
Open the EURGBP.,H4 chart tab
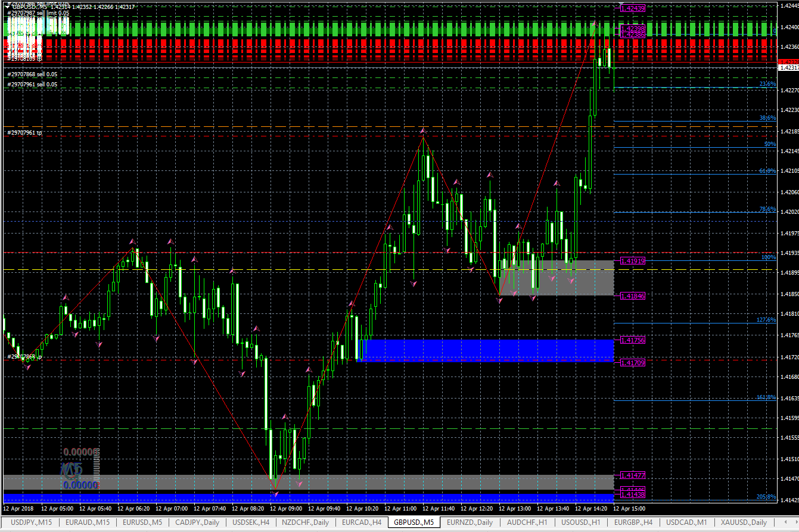633,522
